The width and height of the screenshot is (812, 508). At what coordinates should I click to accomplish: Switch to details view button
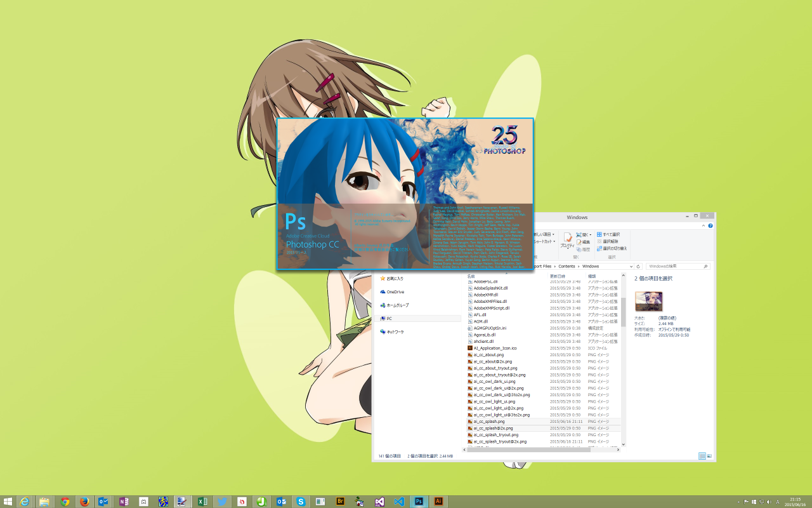pyautogui.click(x=702, y=456)
